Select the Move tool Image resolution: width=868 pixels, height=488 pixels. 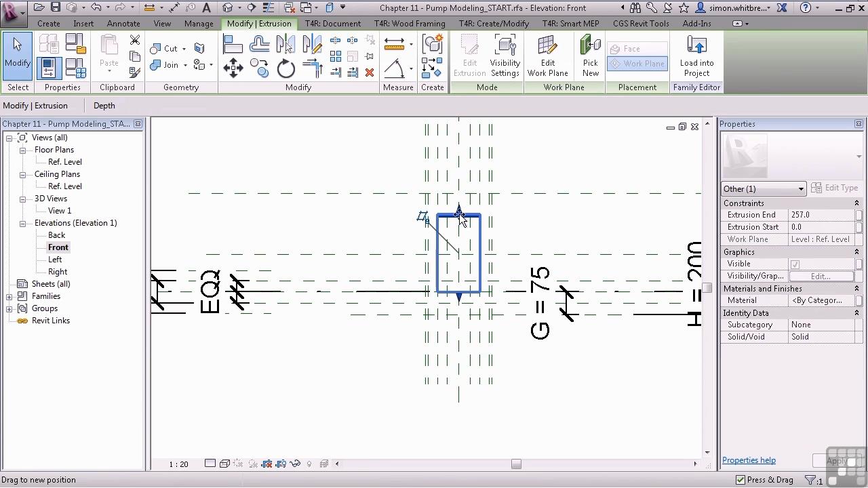point(233,68)
